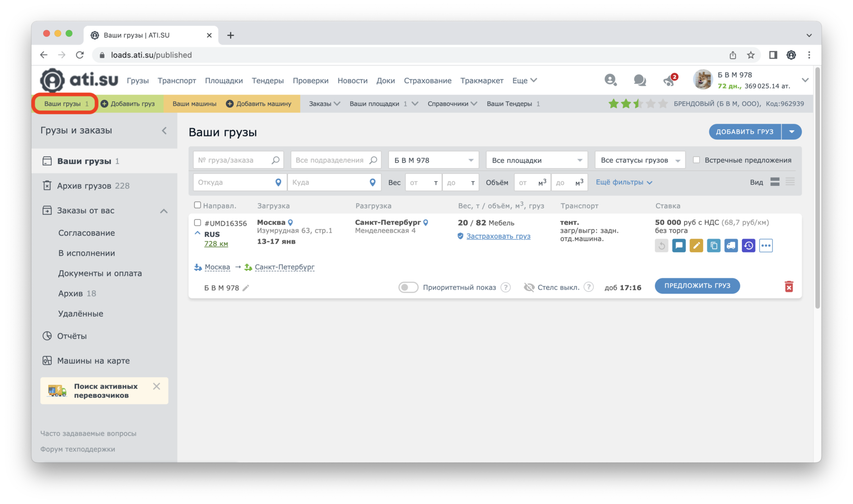Click Добавить машину in toolbar
This screenshot has height=504, width=853.
(x=259, y=104)
